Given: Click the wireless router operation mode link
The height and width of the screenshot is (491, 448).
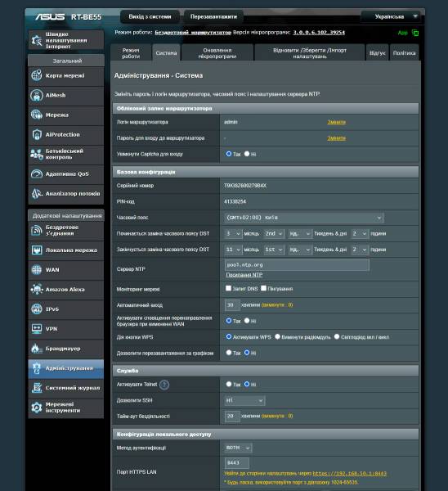Looking at the screenshot, I should (193, 32).
